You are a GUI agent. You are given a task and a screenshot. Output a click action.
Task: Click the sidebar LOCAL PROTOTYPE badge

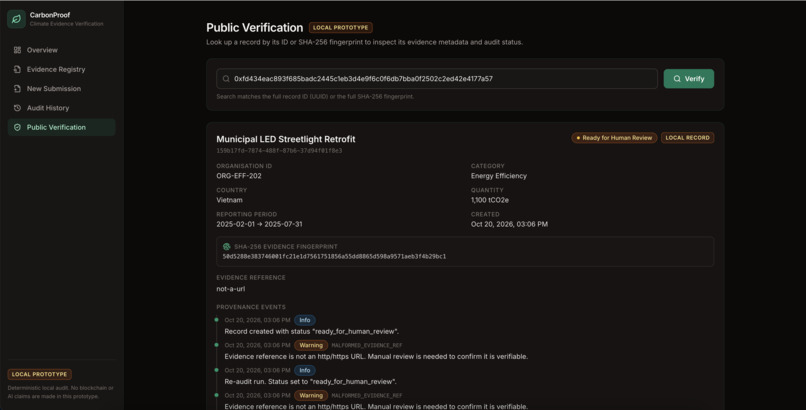(x=40, y=374)
